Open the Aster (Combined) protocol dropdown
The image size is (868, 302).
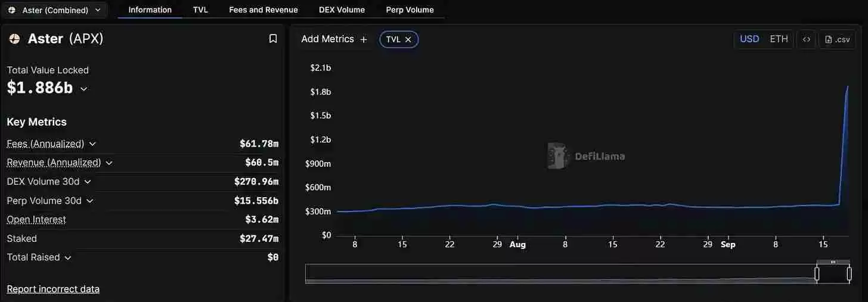tap(54, 10)
